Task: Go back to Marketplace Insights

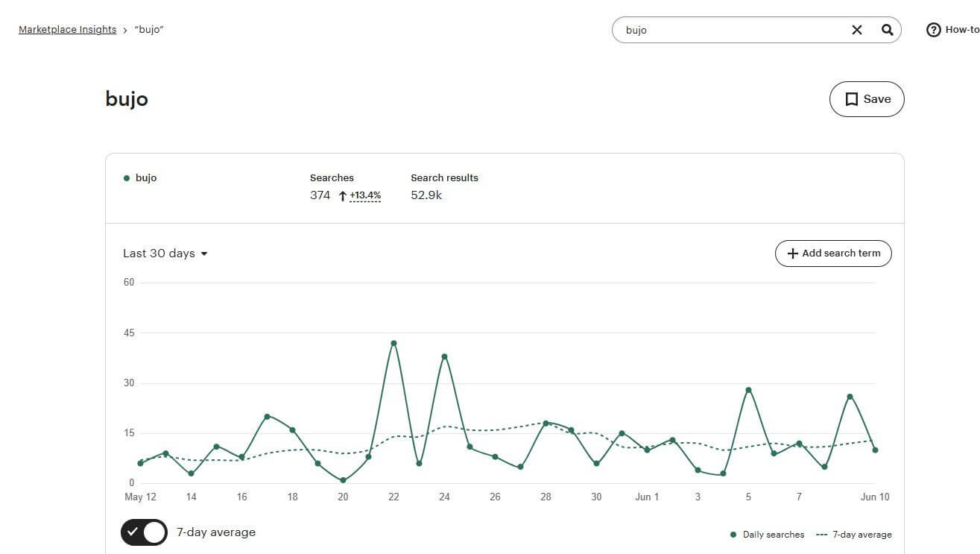Action: click(x=68, y=30)
